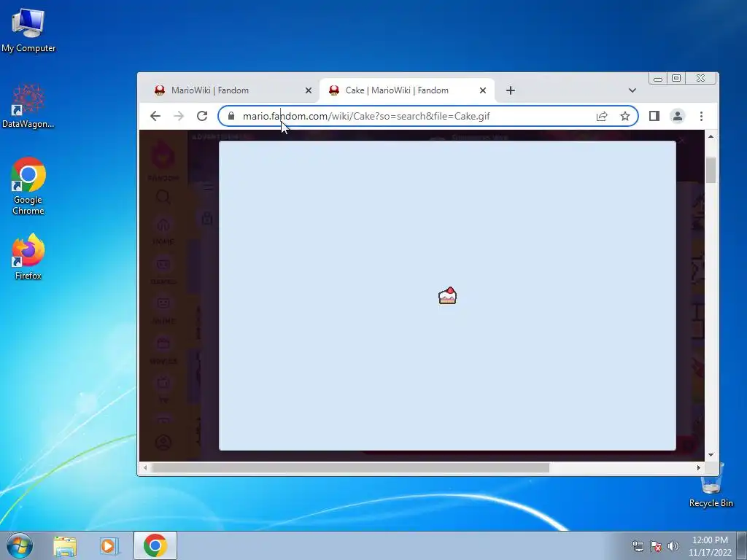Viewport: 747px width, 560px height.
Task: Click the scroll left arrow
Action: [x=145, y=468]
